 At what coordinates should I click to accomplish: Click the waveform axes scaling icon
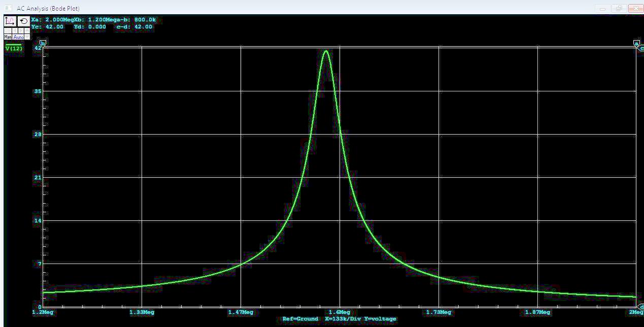point(10,21)
